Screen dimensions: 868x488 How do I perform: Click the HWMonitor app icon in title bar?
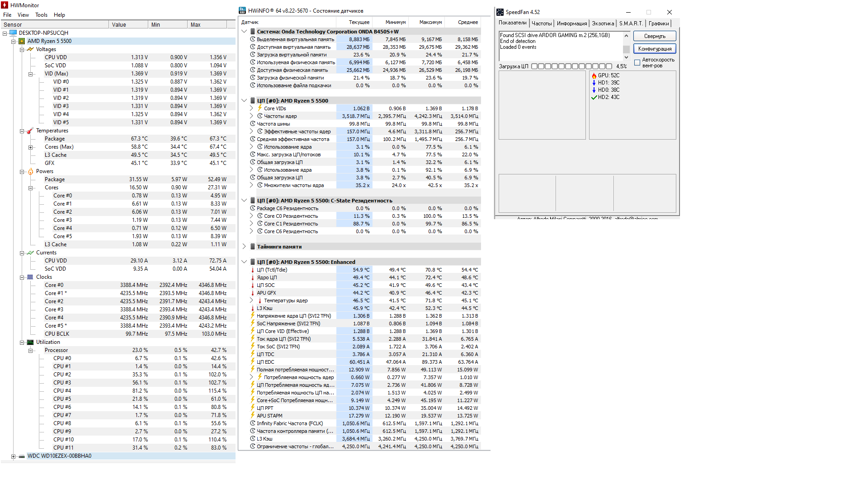(x=5, y=5)
